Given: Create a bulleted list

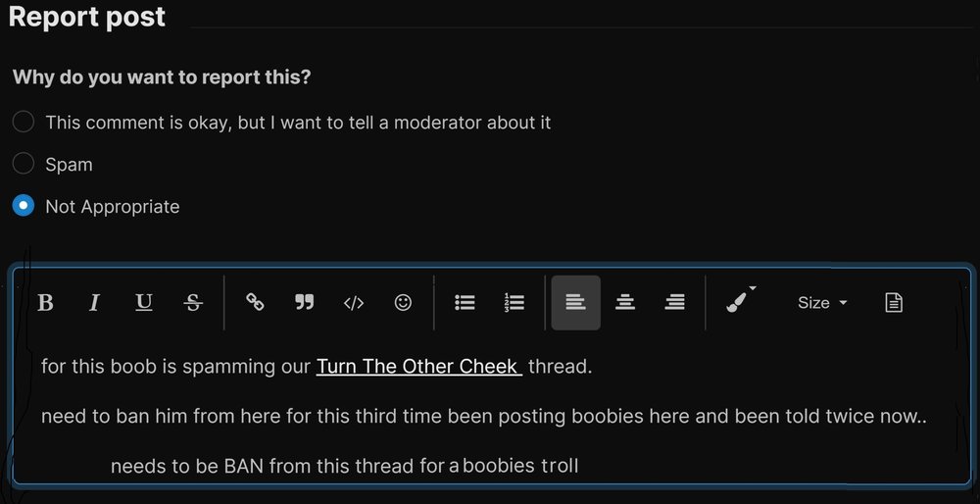Looking at the screenshot, I should 465,303.
